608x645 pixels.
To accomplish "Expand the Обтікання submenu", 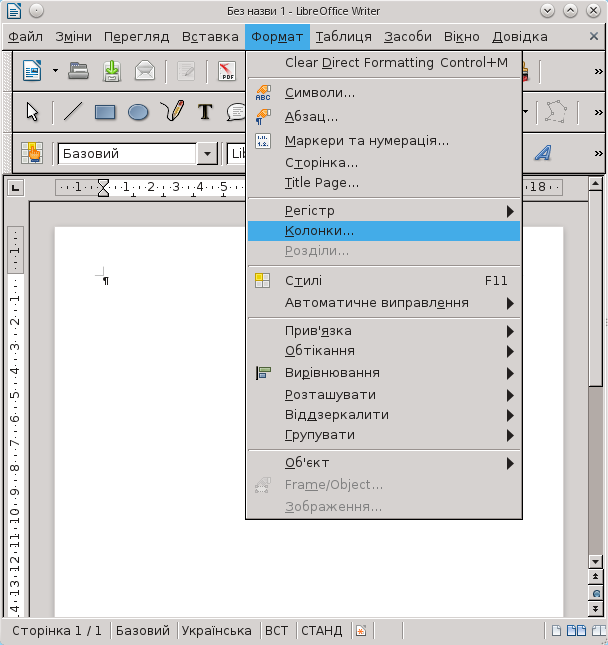I will click(384, 351).
